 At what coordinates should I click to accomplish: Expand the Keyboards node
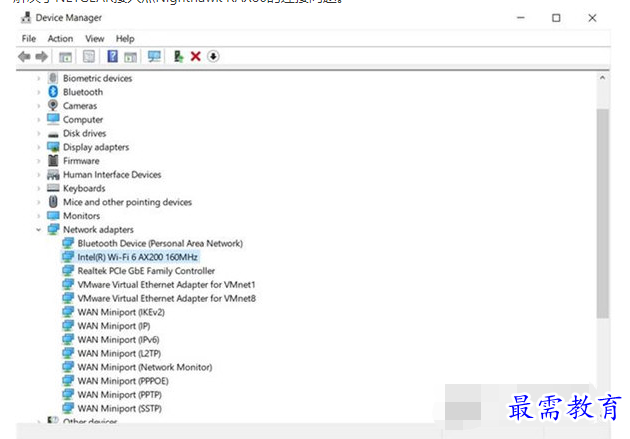(x=39, y=188)
